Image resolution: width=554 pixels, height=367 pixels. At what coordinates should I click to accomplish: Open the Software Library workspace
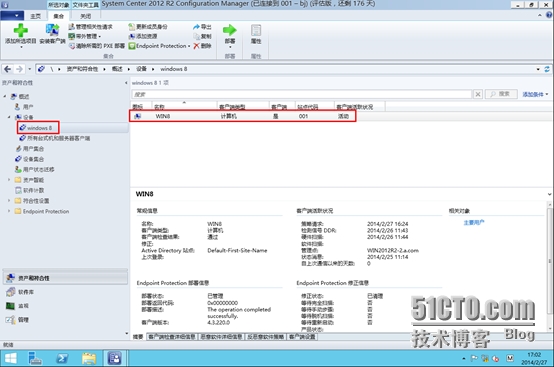(65, 292)
